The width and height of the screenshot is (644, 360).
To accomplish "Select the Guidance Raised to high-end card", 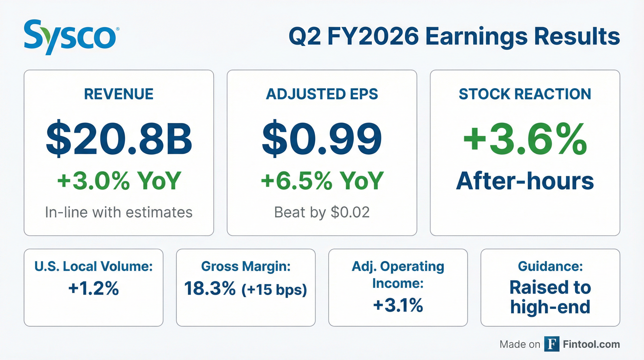I will pos(550,287).
